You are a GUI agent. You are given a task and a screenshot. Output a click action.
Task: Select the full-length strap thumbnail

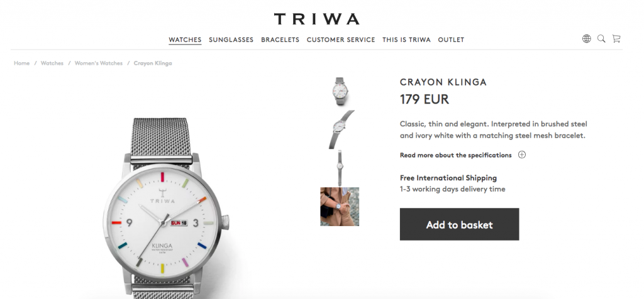(x=340, y=168)
